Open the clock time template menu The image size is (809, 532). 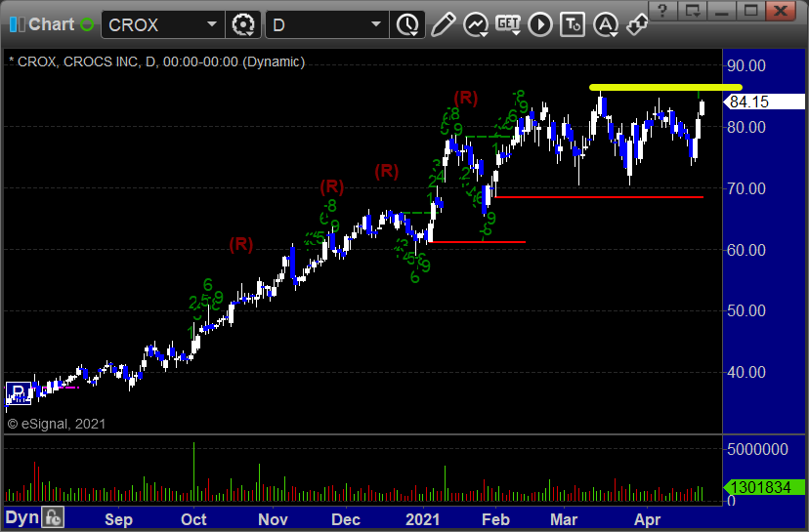coord(407,24)
